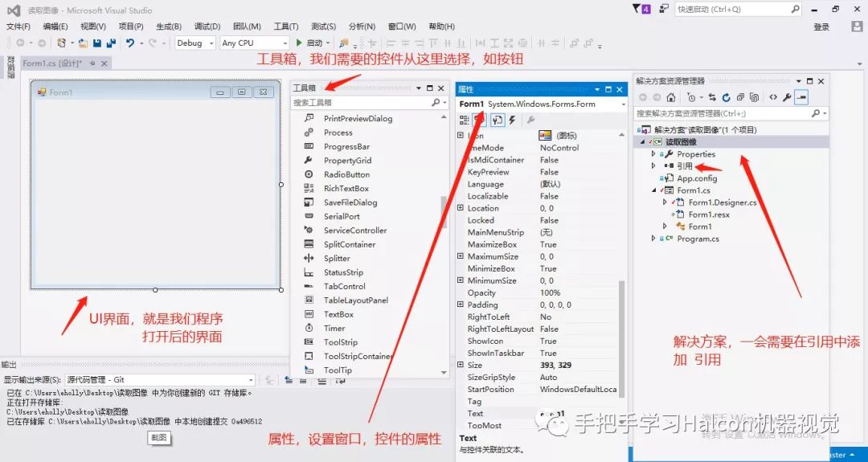The width and height of the screenshot is (868, 462).
Task: Click the Open File folder icon in toolbar
Action: (83, 43)
